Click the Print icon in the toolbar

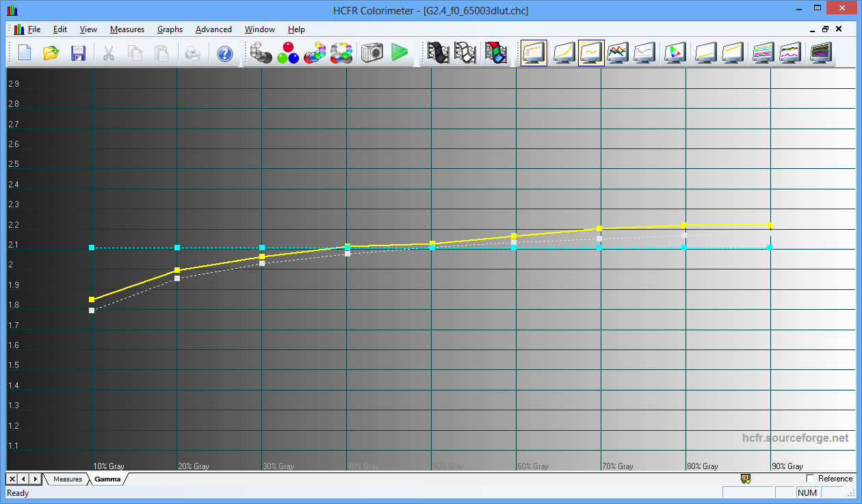click(x=193, y=53)
